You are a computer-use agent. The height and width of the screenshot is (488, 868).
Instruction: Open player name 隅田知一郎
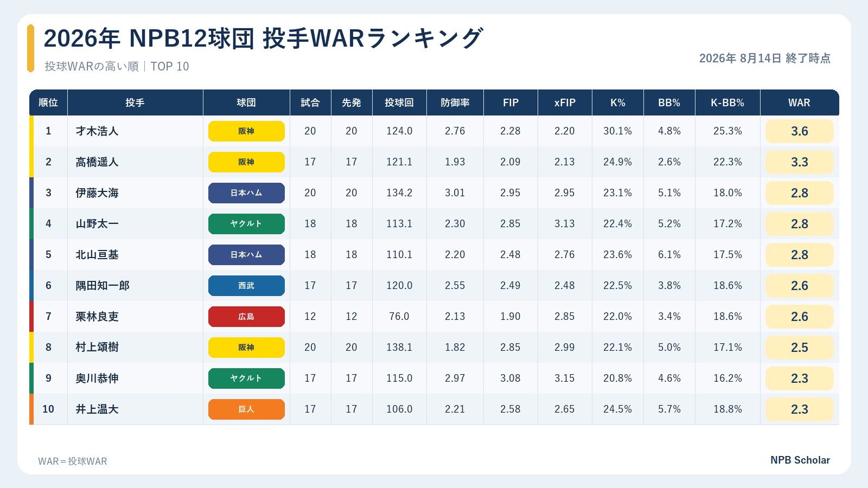(x=103, y=286)
